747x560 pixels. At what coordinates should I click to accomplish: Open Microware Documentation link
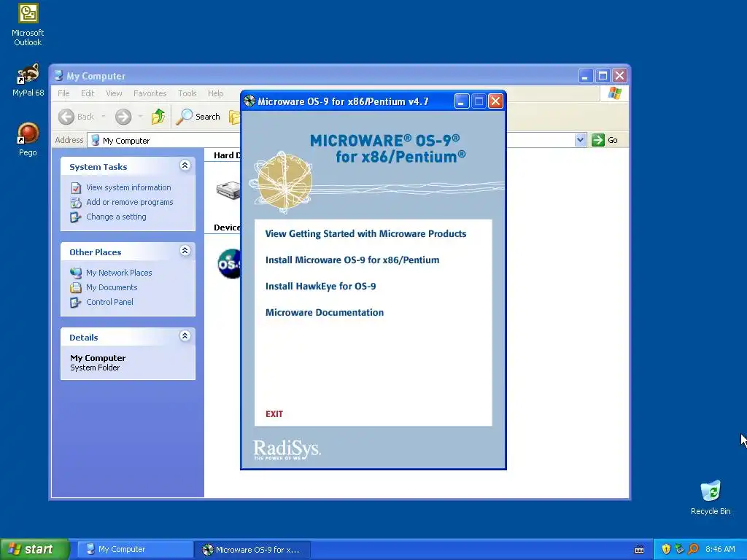(x=325, y=312)
